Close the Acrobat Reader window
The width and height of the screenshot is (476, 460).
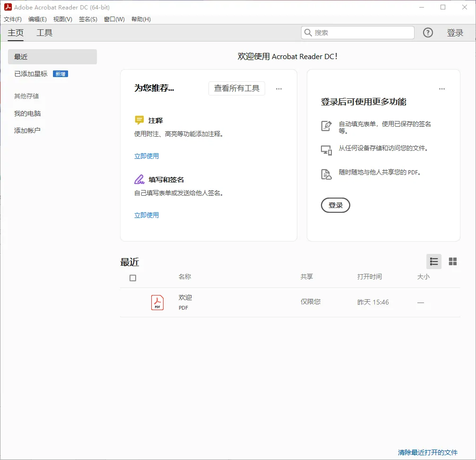(x=465, y=7)
